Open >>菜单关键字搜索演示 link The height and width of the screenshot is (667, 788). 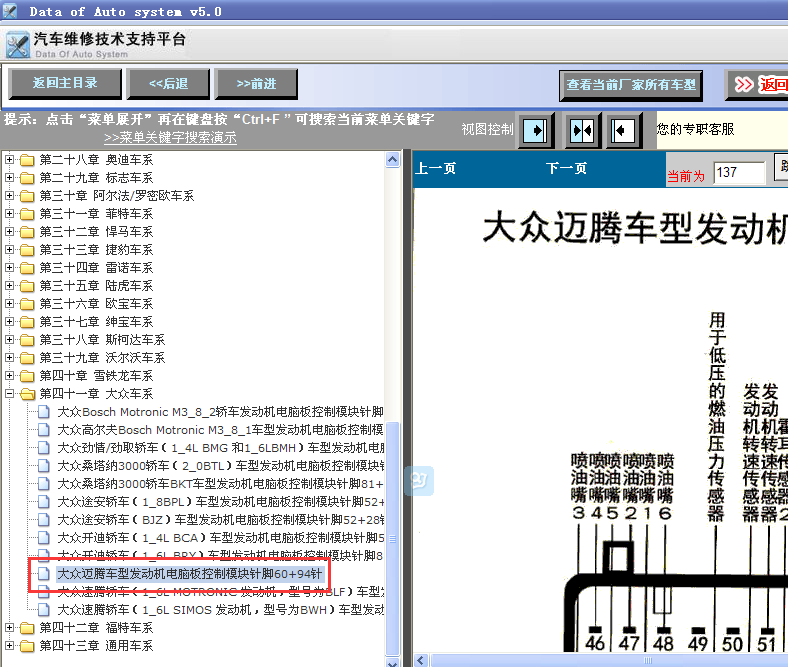(x=170, y=137)
